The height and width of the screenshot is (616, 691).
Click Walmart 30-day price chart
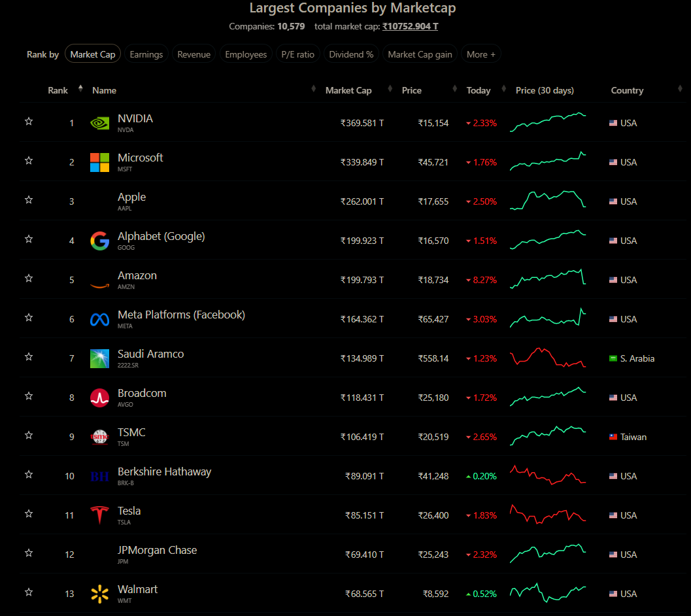pyautogui.click(x=548, y=592)
